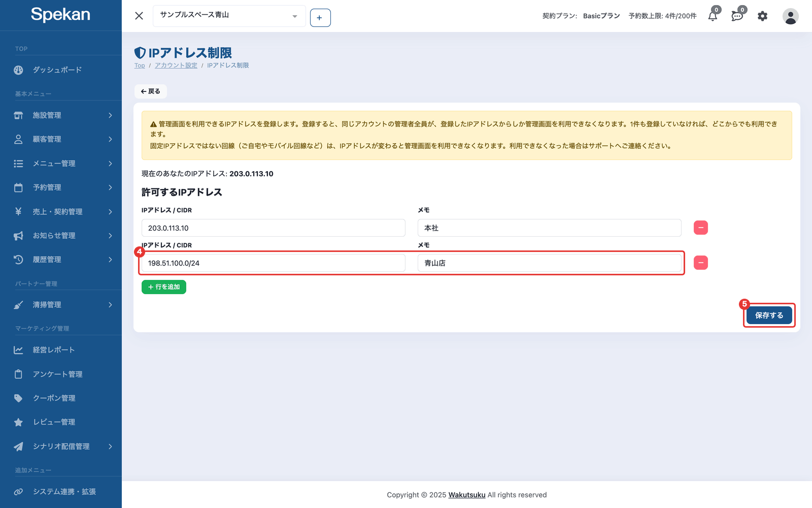Expand the 清掃管理 submenu chevron
812x508 pixels.
[x=110, y=305]
